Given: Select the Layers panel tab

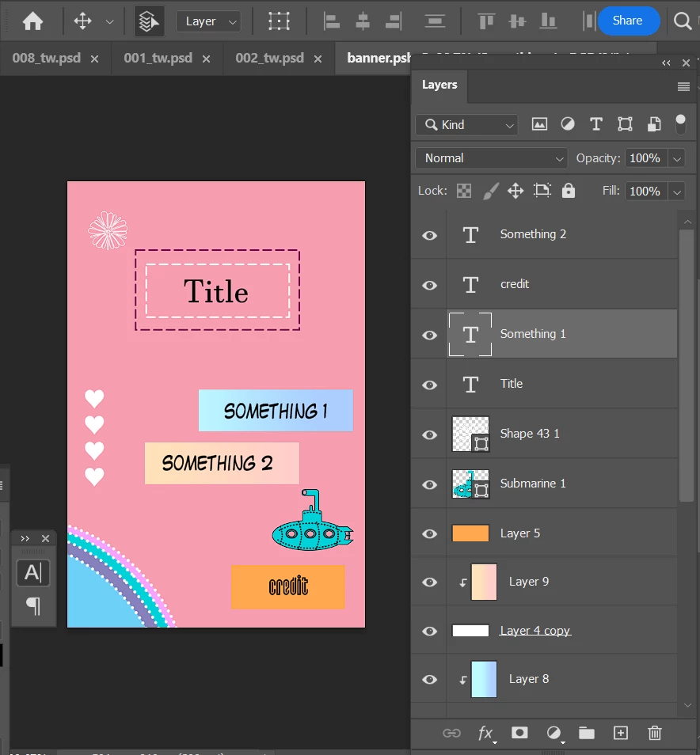Looking at the screenshot, I should (x=439, y=85).
